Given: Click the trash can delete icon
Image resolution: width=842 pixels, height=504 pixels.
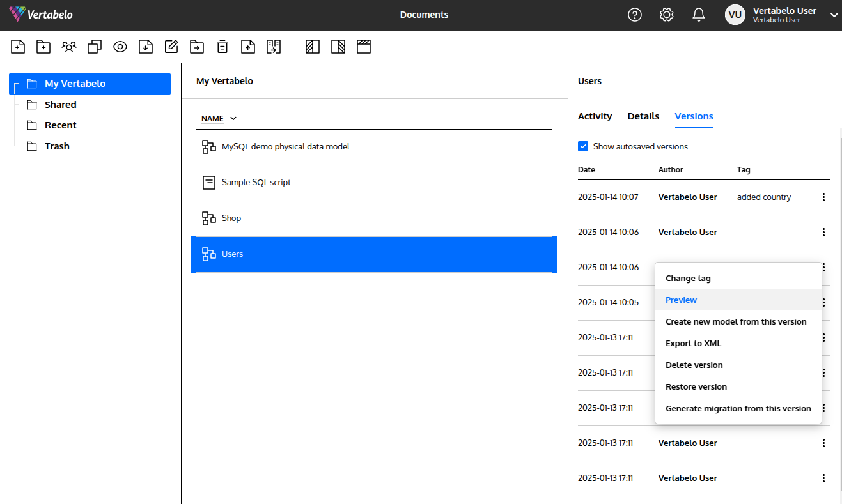Looking at the screenshot, I should pyautogui.click(x=222, y=47).
